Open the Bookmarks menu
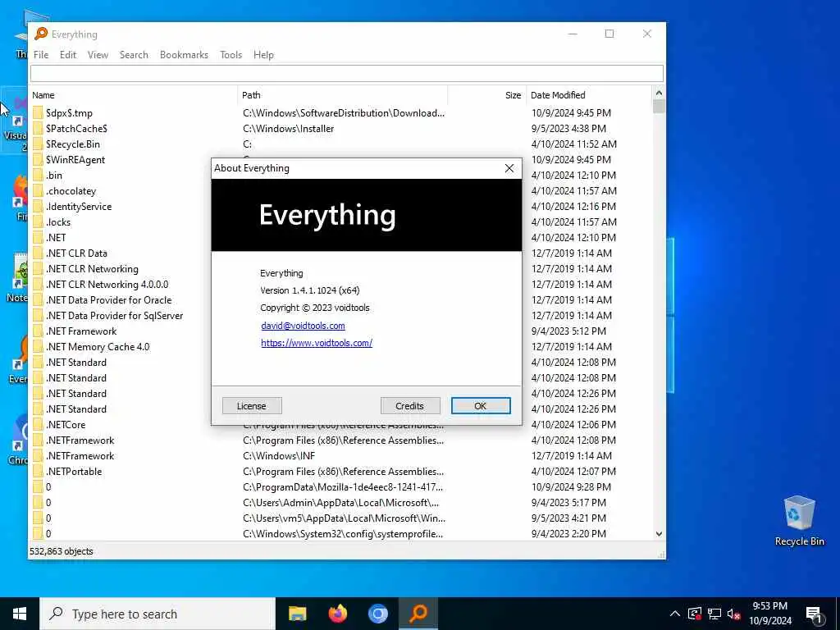The height and width of the screenshot is (630, 840). coord(184,55)
